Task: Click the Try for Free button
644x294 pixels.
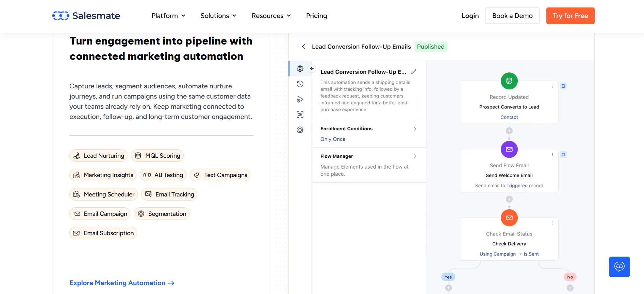Action: (x=570, y=16)
